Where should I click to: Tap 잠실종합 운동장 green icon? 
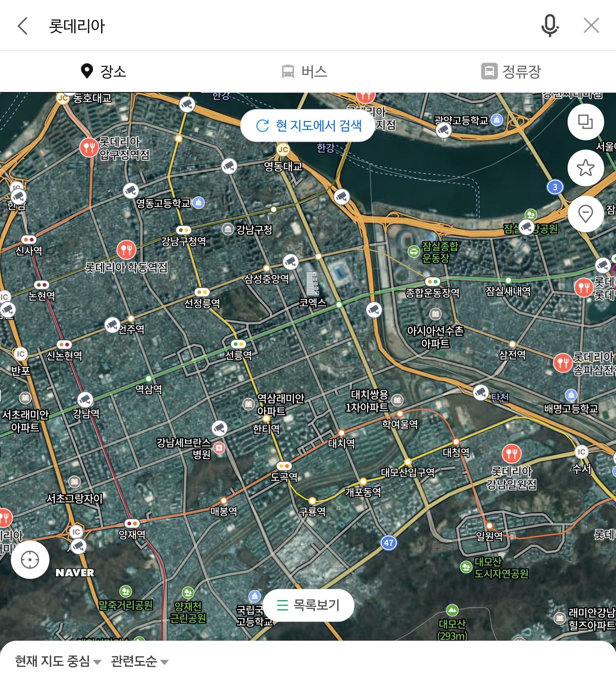[414, 251]
